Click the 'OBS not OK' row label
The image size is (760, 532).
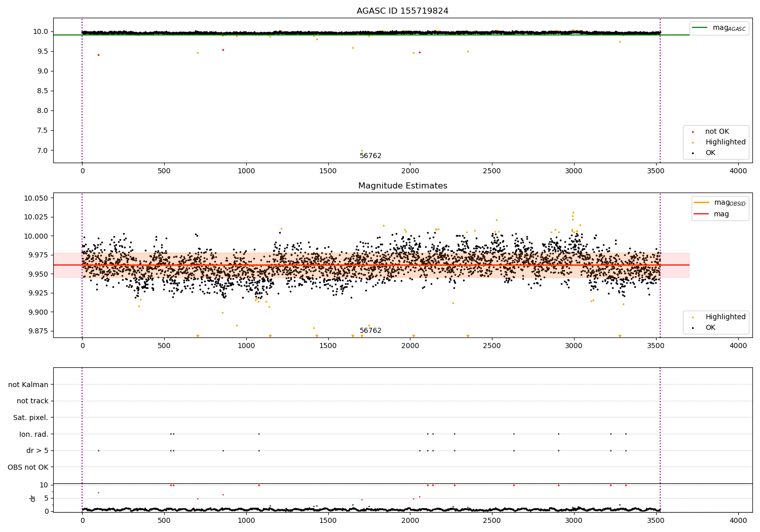click(28, 467)
